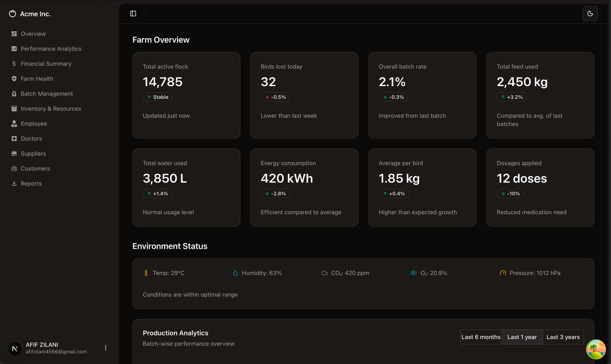This screenshot has width=611, height=364.
Task: Select the Overview icon in the sidebar
Action: point(14,34)
